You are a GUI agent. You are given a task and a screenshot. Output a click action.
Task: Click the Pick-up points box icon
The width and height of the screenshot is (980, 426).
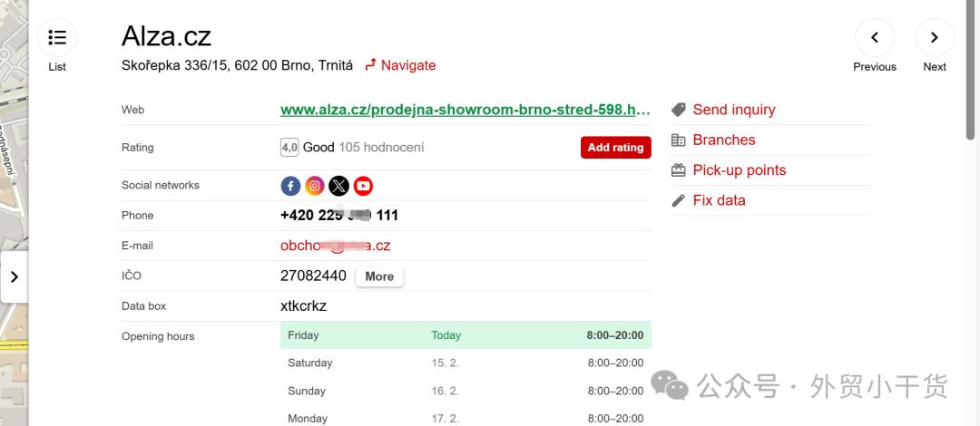678,169
